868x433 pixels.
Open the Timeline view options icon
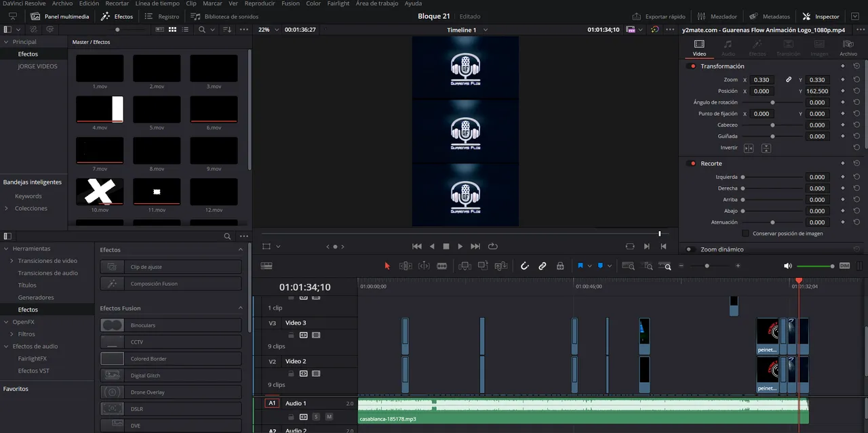267,266
